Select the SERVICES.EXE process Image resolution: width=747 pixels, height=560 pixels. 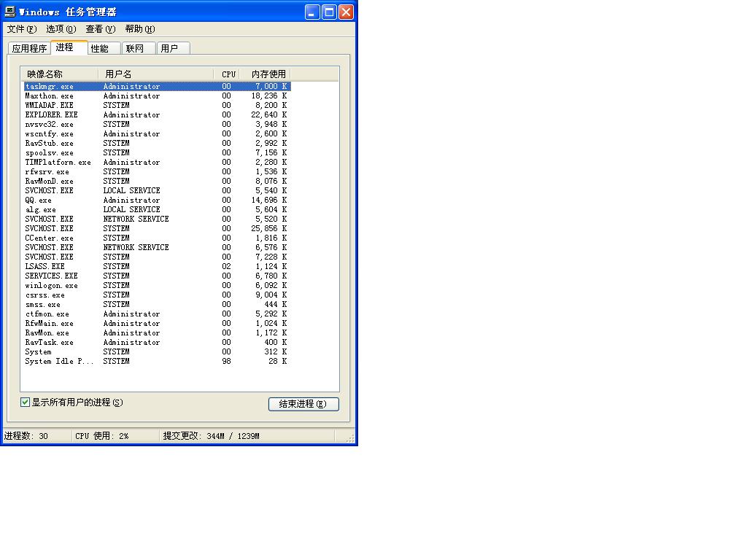158,276
